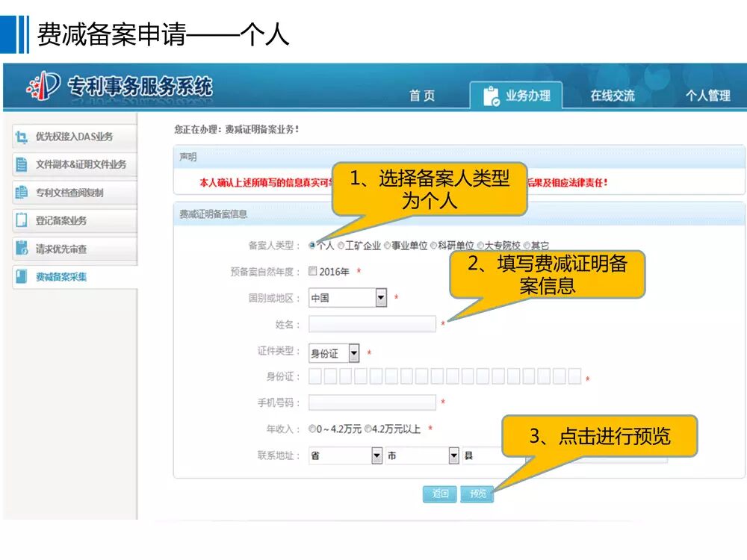Open 登记备案业务 sidebar item

coord(75,220)
